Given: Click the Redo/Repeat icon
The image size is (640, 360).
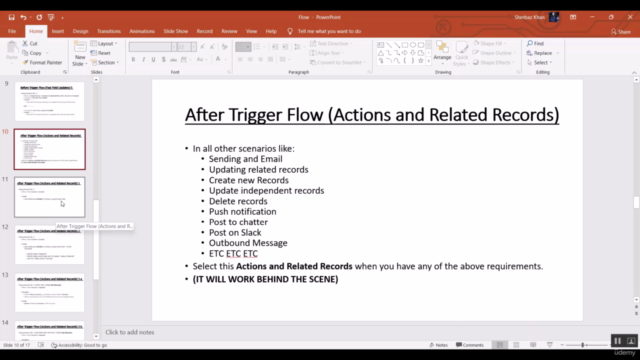Looking at the screenshot, I should [39, 17].
